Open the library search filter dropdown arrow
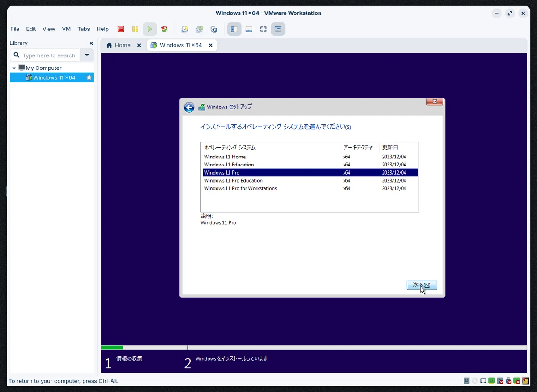 tap(87, 55)
